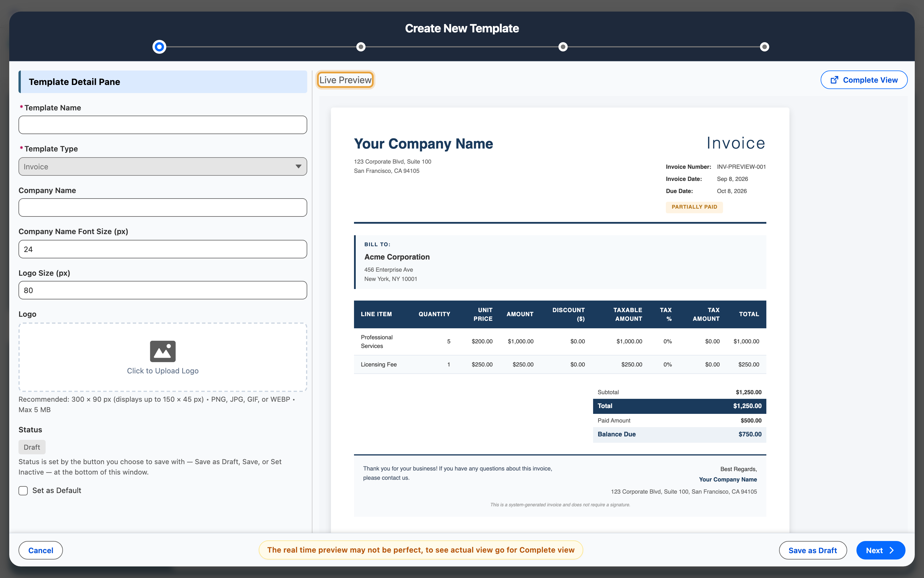Screen dimensions: 924x578
Task: Click the Best Regards footer text
Action: 738,469
